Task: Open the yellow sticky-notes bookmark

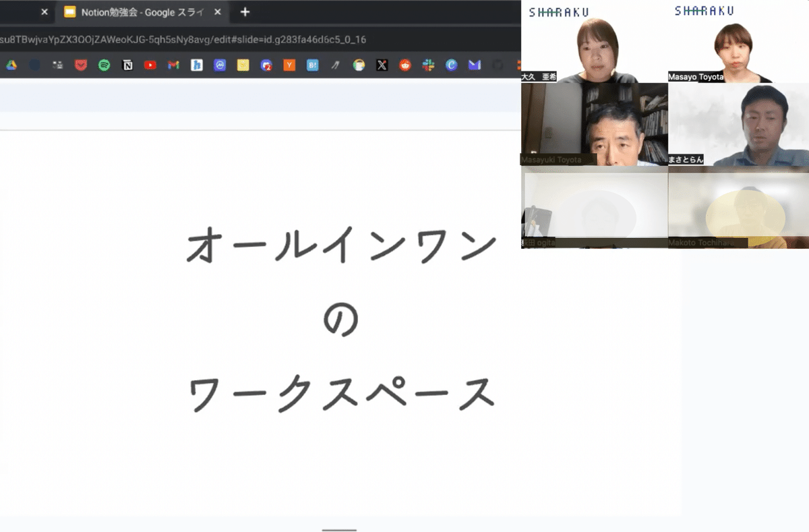Action: [x=242, y=65]
